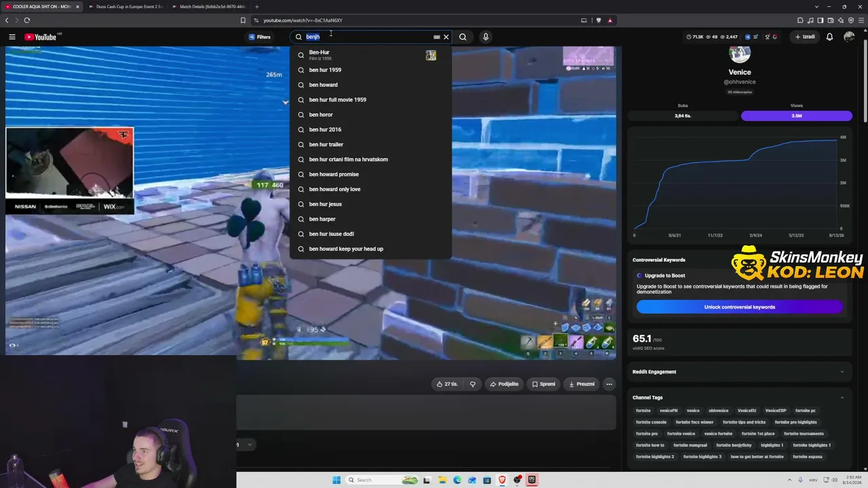The image size is (868, 488).
Task: Start voice search with the microphone
Action: click(x=486, y=37)
